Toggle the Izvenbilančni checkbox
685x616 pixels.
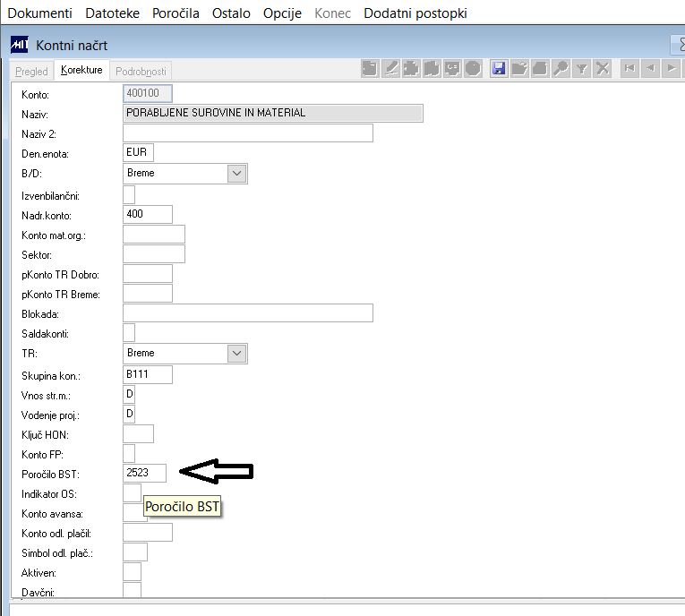[x=129, y=194]
